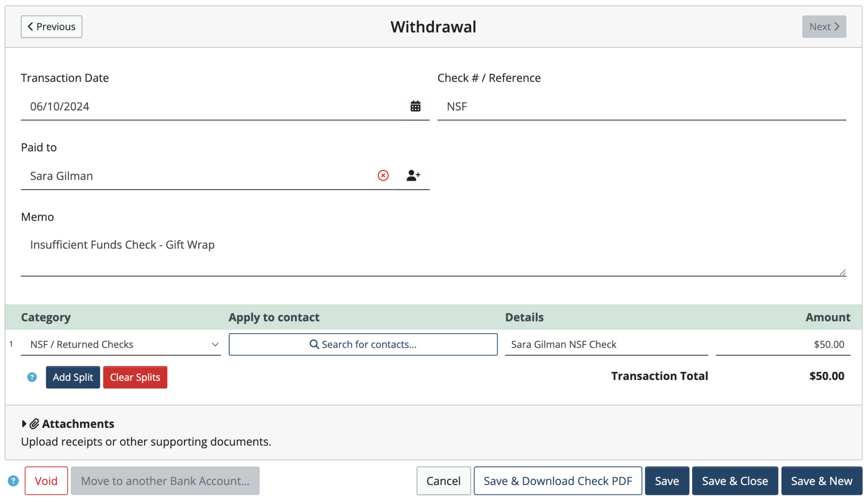This screenshot has height=502, width=868.
Task: Expand the Attachments section triangle
Action: point(24,424)
